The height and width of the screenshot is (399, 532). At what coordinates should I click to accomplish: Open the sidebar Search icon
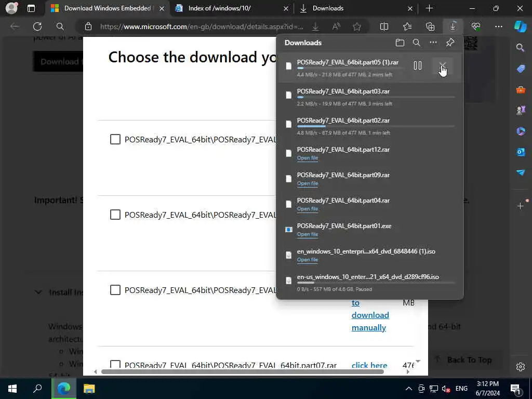pos(521,48)
